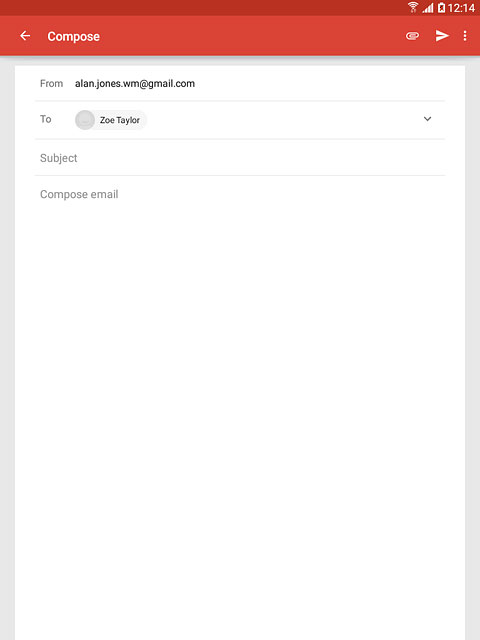This screenshot has height=640, width=480.
Task: Expand Cc/Bcc fields with the chevron
Action: (x=427, y=119)
